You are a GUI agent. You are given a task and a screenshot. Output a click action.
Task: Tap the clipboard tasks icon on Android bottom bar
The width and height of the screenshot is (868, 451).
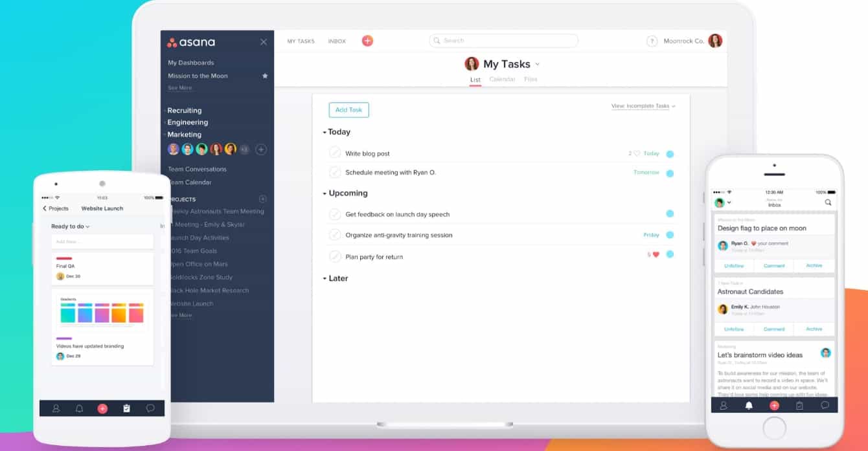(126, 408)
